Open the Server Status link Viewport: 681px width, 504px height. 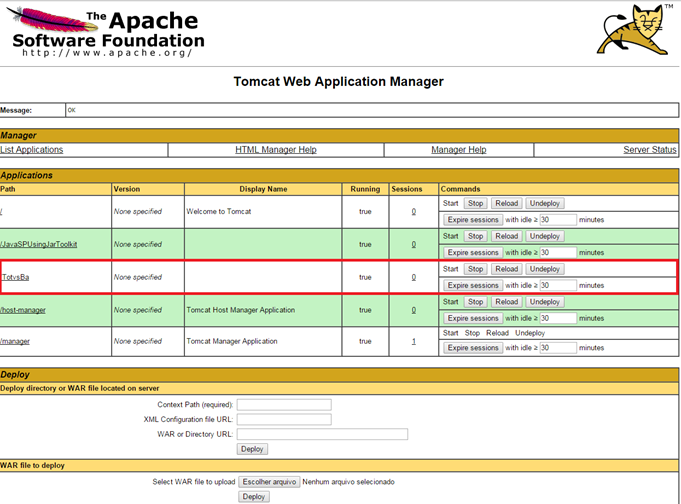(x=650, y=150)
